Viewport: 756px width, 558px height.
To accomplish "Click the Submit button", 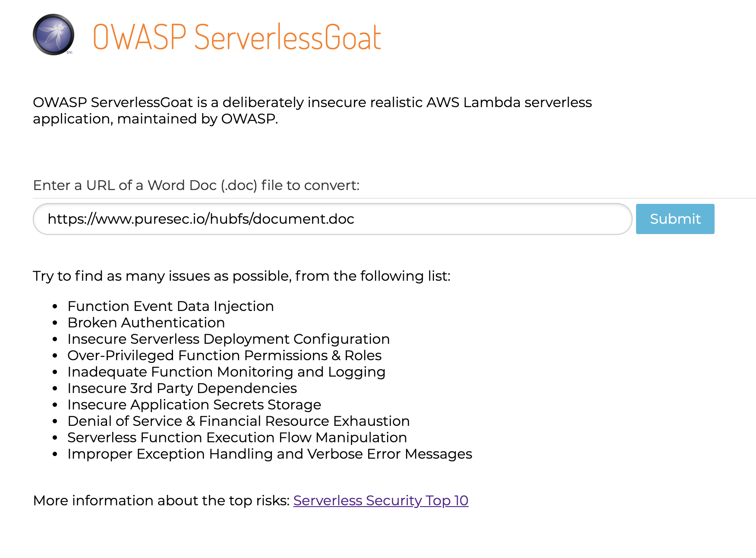I will coord(674,219).
